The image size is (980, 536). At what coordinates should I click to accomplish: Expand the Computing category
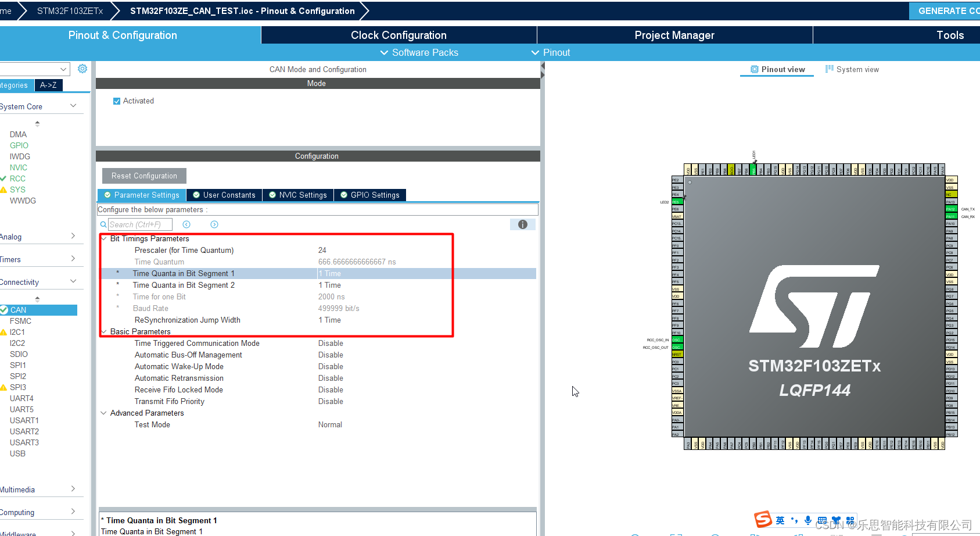pyautogui.click(x=73, y=512)
